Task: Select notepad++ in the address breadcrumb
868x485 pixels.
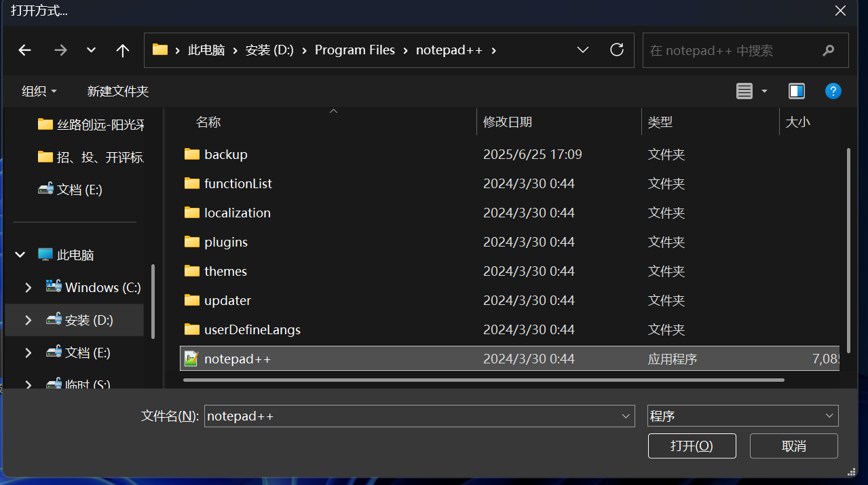Action: (x=449, y=50)
